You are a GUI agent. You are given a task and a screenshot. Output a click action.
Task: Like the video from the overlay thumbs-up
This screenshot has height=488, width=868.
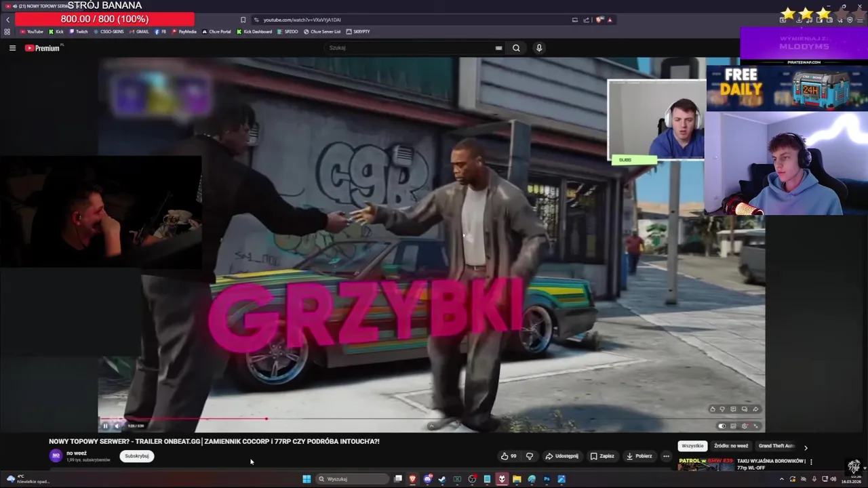tap(712, 409)
